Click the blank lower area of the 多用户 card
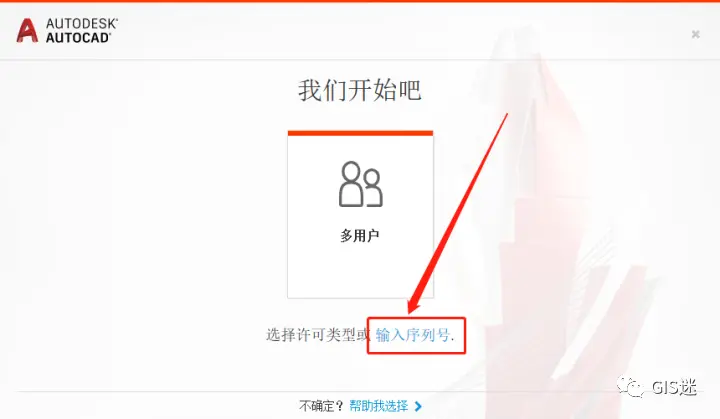720x419 pixels. [x=360, y=273]
